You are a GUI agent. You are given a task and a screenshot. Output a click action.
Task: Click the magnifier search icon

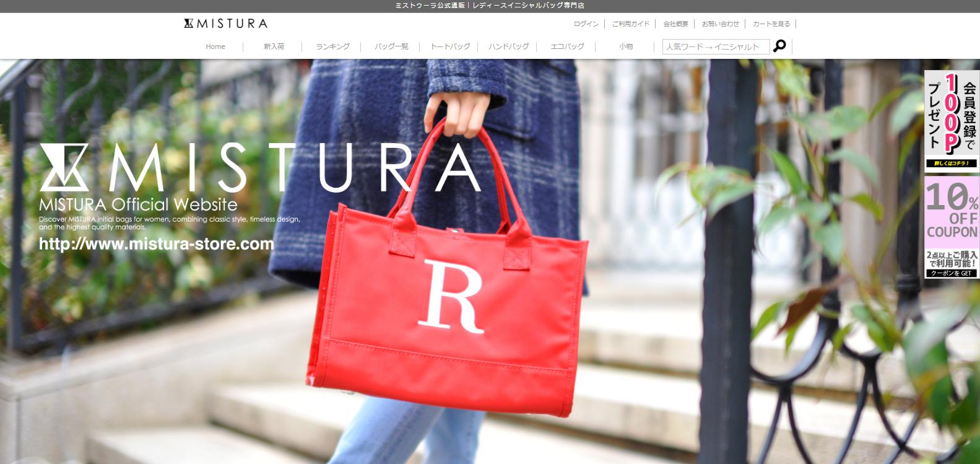coord(780,46)
